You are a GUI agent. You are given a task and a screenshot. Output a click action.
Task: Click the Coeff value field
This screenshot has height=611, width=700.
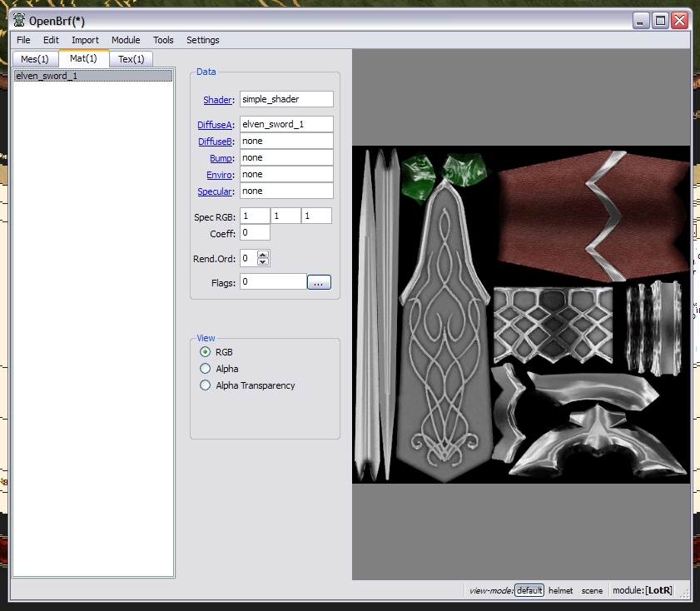[255, 232]
